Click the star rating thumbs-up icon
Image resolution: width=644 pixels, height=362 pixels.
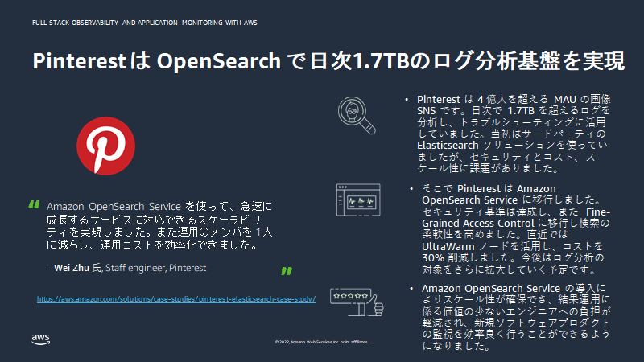coord(357,302)
